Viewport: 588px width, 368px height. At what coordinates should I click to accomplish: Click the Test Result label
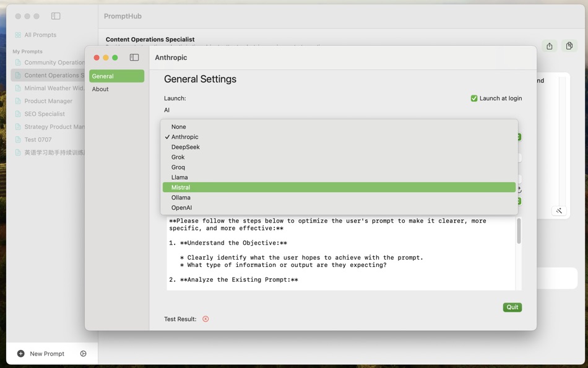pyautogui.click(x=180, y=319)
